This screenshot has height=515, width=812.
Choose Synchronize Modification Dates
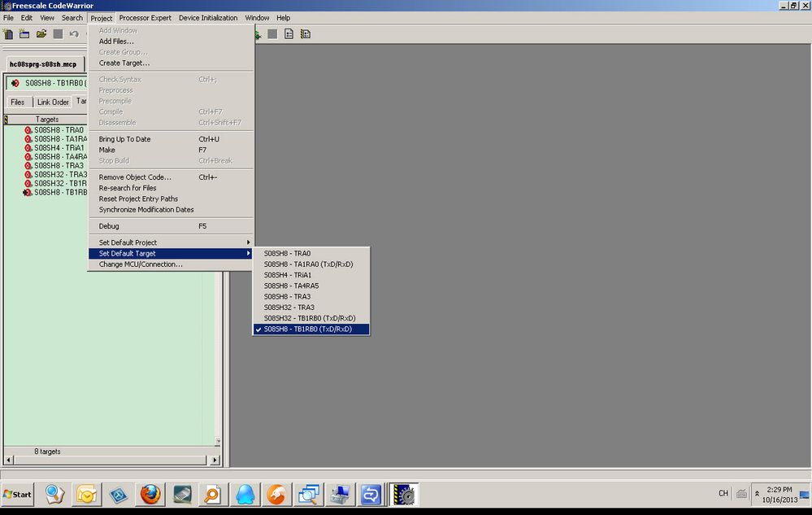tap(171, 210)
